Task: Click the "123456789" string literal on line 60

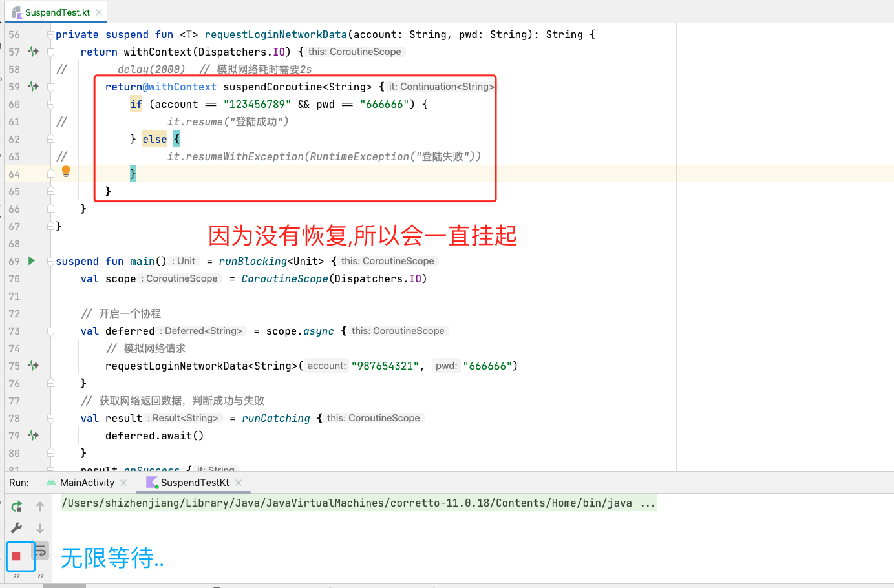Action: click(x=257, y=104)
